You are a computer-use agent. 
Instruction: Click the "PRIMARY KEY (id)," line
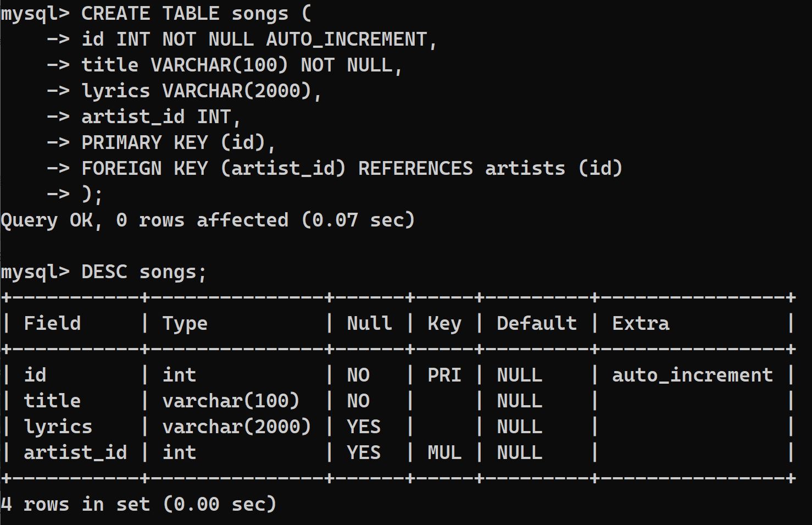pos(178,143)
